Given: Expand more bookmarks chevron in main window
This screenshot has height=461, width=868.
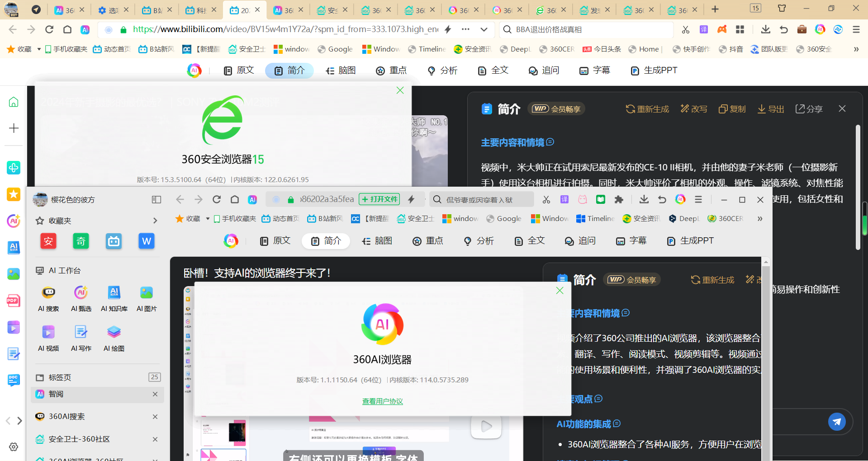Looking at the screenshot, I should pyautogui.click(x=856, y=49).
